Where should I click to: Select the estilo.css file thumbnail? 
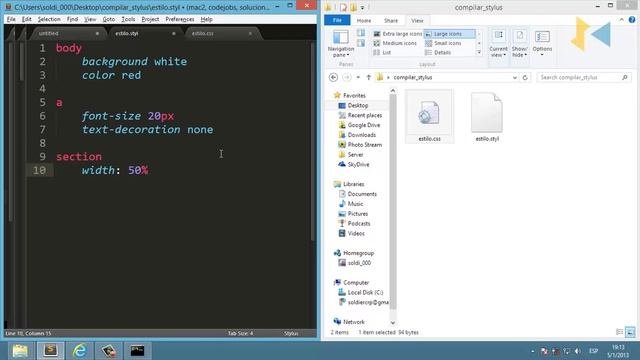(x=429, y=116)
